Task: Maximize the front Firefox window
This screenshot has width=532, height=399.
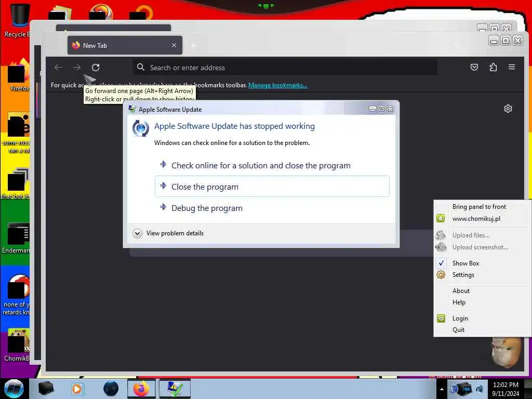Action: (x=506, y=41)
